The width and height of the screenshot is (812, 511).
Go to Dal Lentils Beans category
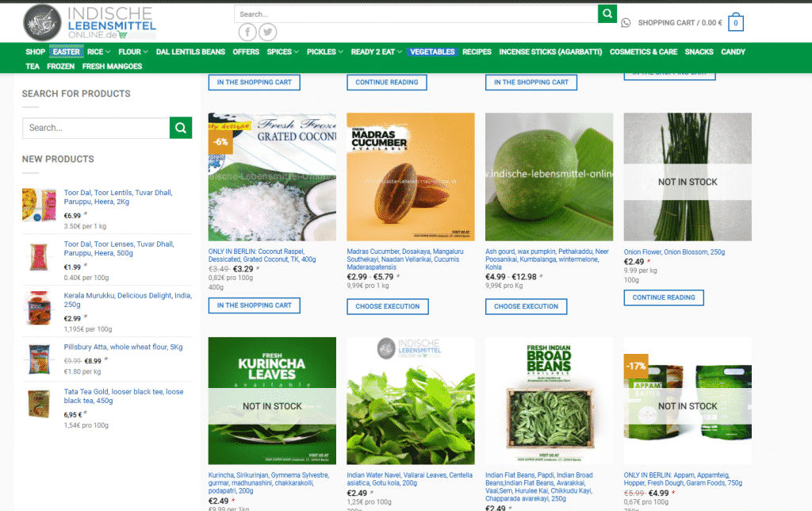pyautogui.click(x=190, y=52)
